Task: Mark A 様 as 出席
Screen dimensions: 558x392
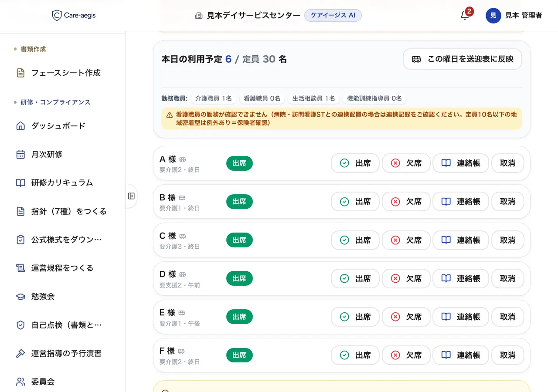Action: click(355, 163)
